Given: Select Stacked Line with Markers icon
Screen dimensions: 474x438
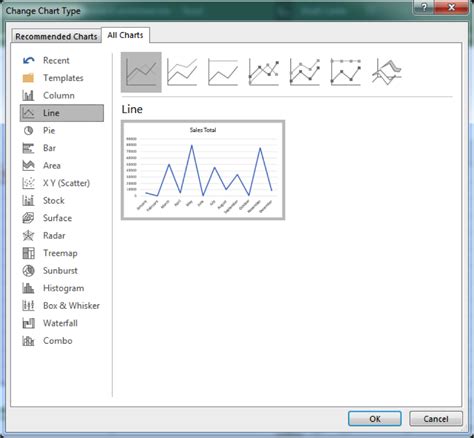Looking at the screenshot, I should [305, 72].
